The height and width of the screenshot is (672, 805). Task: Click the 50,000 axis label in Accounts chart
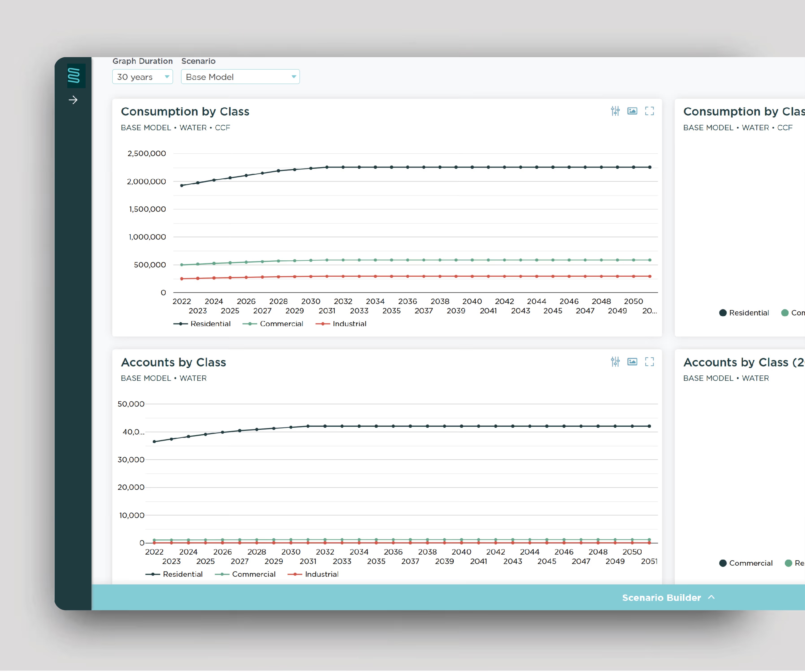[131, 404]
